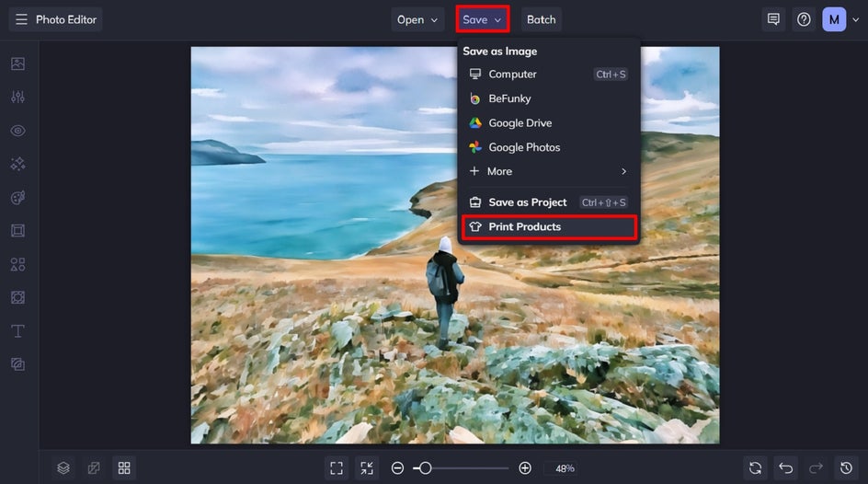Open the help question mark icon
Viewport: 868px width, 484px height.
pos(804,19)
